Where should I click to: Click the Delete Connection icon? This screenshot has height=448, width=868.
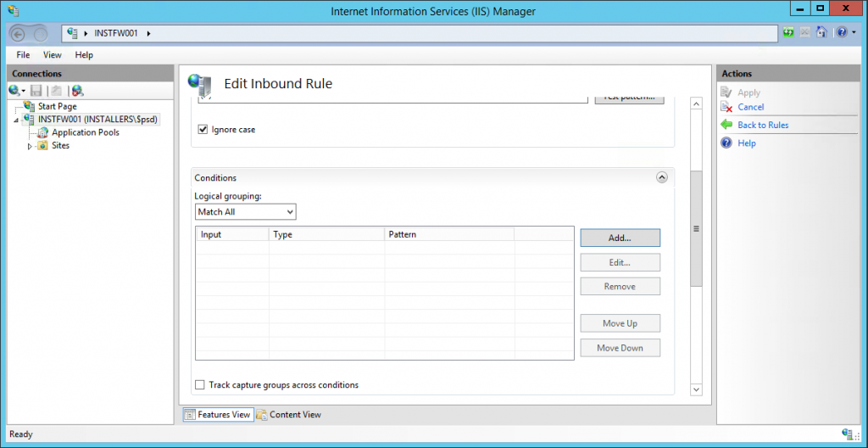point(77,91)
